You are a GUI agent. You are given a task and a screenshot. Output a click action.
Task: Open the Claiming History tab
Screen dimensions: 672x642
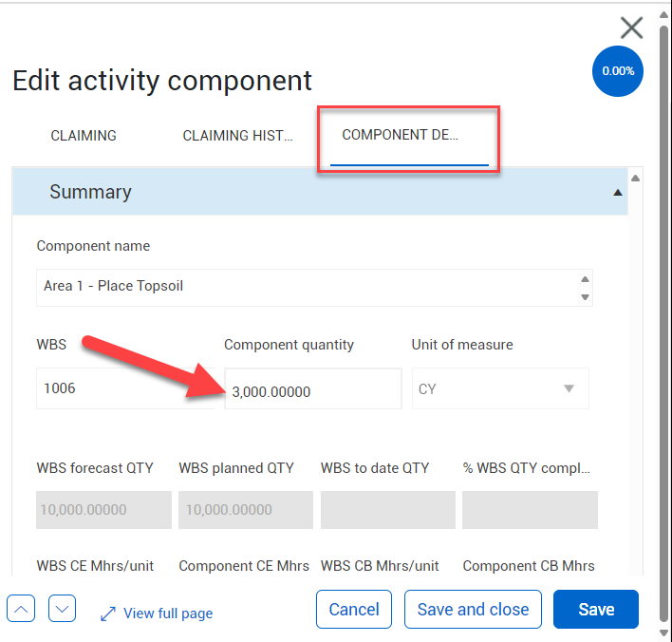(237, 136)
